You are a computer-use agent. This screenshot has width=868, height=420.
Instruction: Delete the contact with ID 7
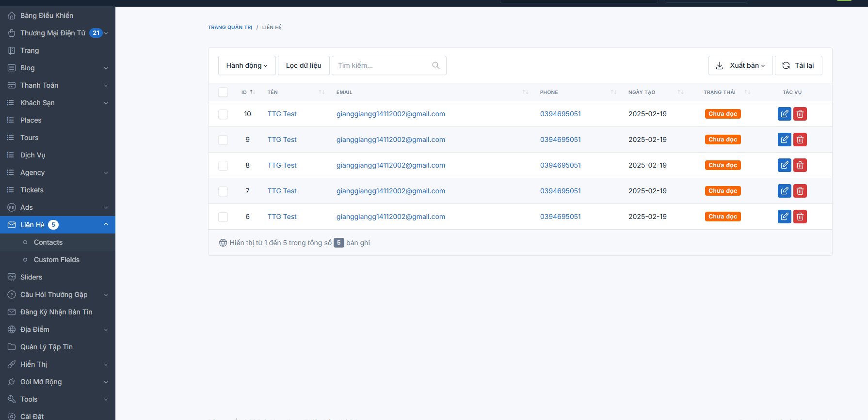point(800,191)
